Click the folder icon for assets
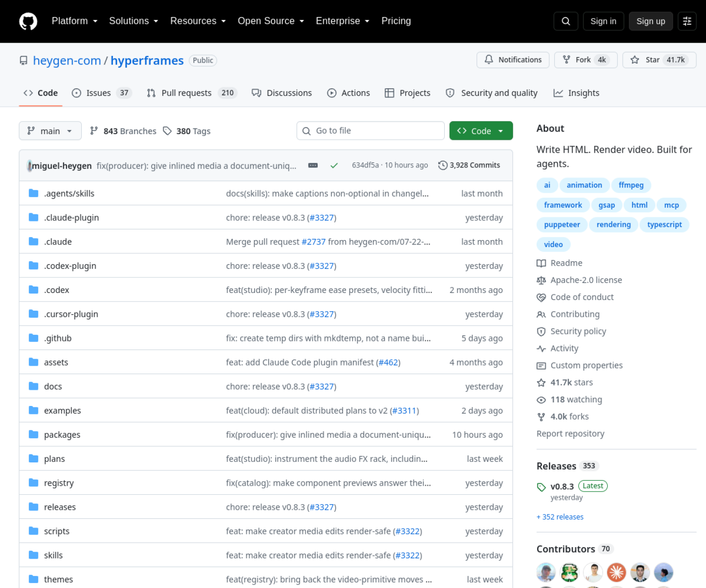This screenshot has width=706, height=588. (34, 362)
